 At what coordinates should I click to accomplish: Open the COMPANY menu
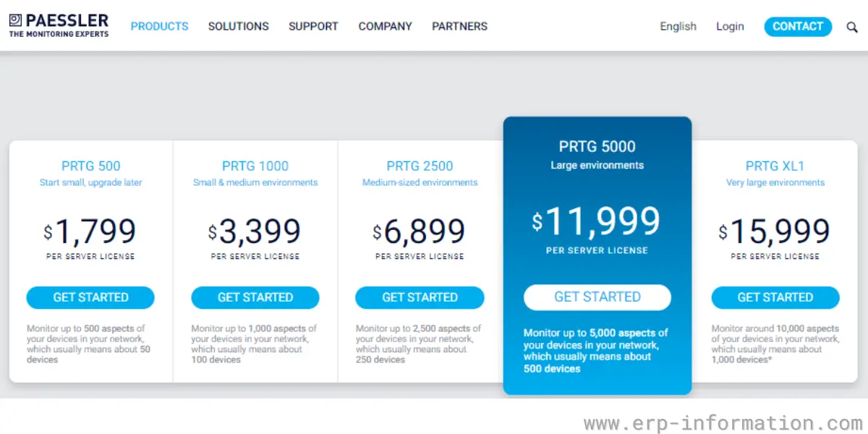385,26
